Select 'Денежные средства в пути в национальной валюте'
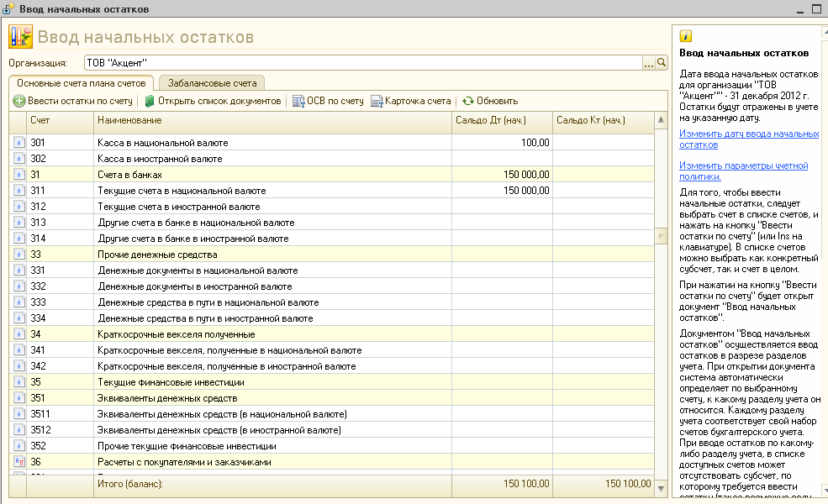This screenshot has height=504, width=828. click(332, 302)
